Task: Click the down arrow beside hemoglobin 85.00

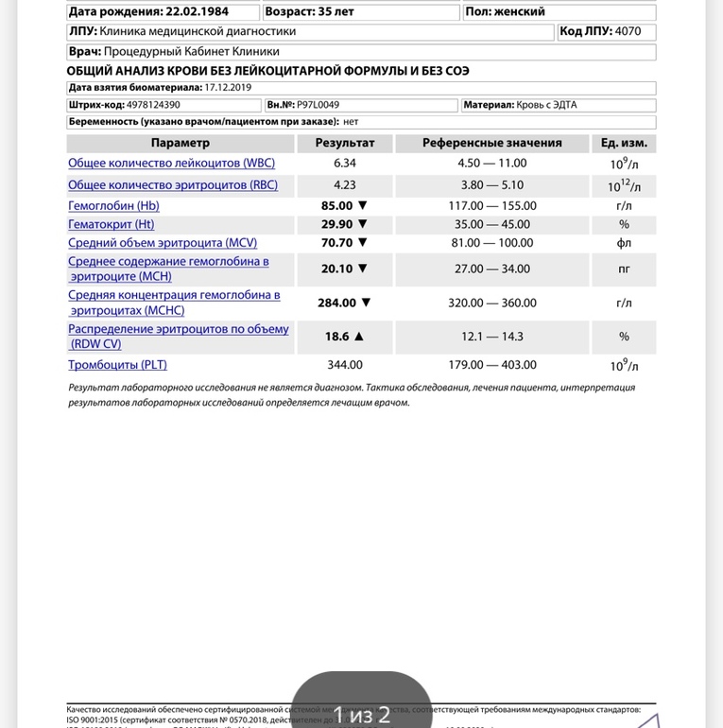Action: tap(362, 206)
